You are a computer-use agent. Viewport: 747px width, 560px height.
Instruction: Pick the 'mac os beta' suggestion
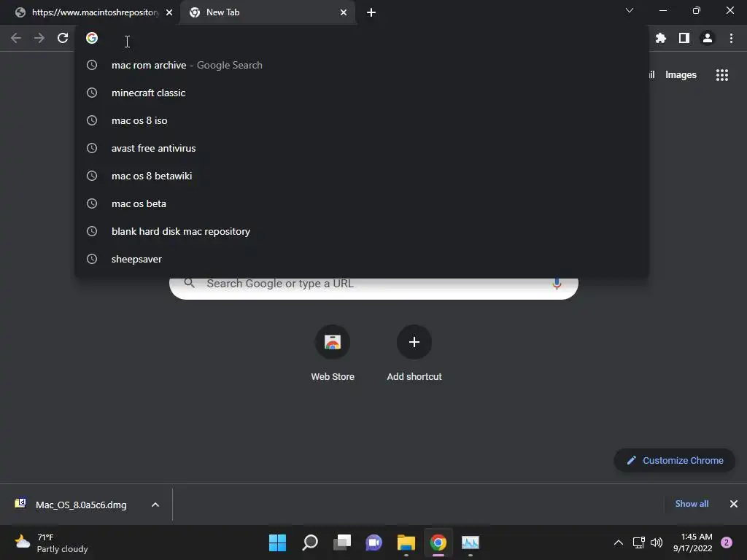pyautogui.click(x=362, y=203)
